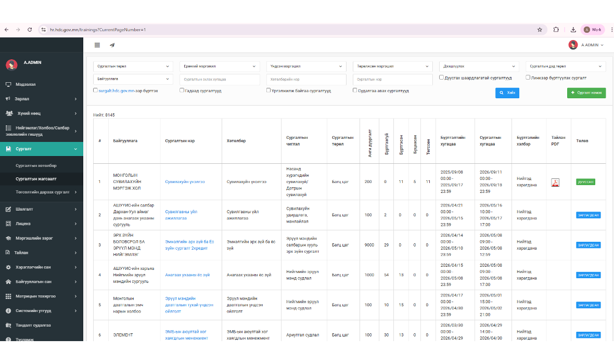Open browser downloads icon
The width and height of the screenshot is (614, 364).
tap(573, 30)
